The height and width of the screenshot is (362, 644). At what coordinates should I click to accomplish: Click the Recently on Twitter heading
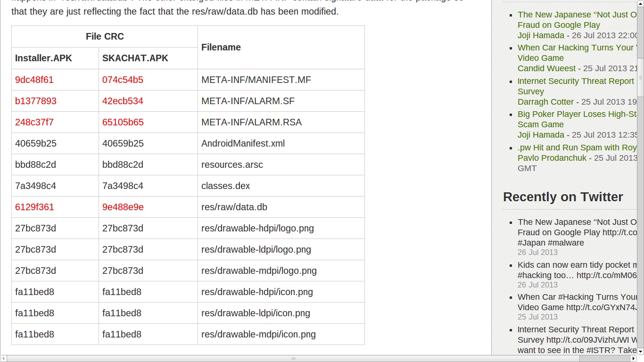[563, 197]
